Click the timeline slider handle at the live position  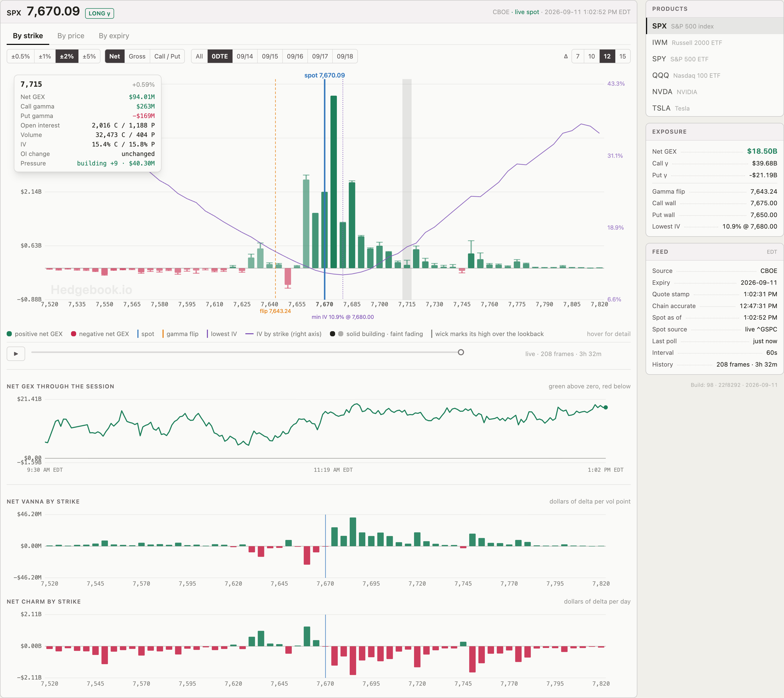coord(461,352)
